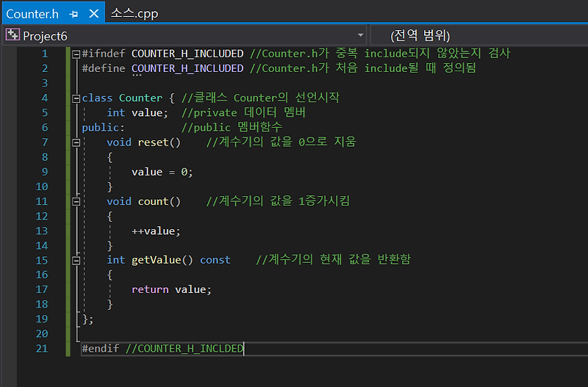The width and height of the screenshot is (588, 387).
Task: Click the '++value;' statement
Action: click(x=156, y=231)
